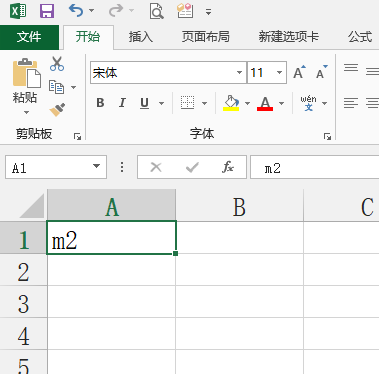Screen dimensions: 379x374
Task: Open the font color dropdown arrow
Action: 282,103
